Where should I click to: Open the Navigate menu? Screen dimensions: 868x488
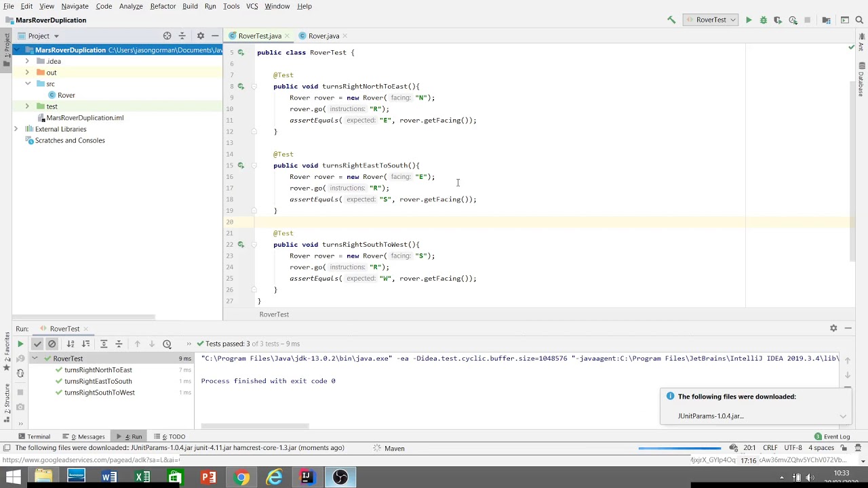pyautogui.click(x=75, y=6)
